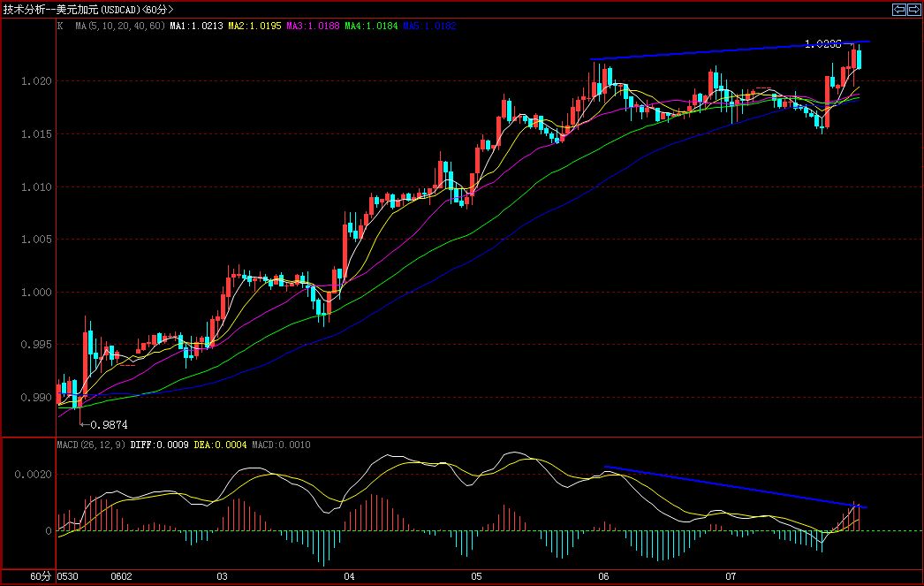924x586 pixels.
Task: Click the 0.0020 MACD axis label
Action: coord(34,475)
